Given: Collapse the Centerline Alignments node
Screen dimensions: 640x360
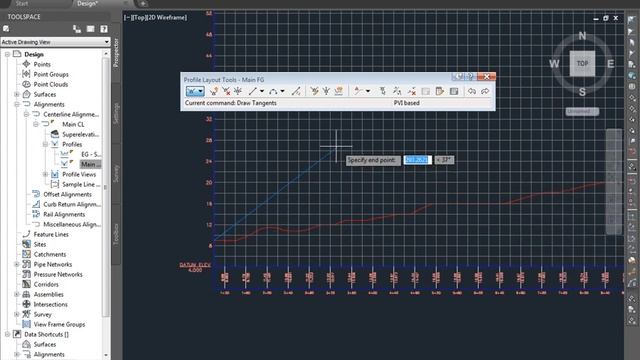Looking at the screenshot, I should (27, 114).
